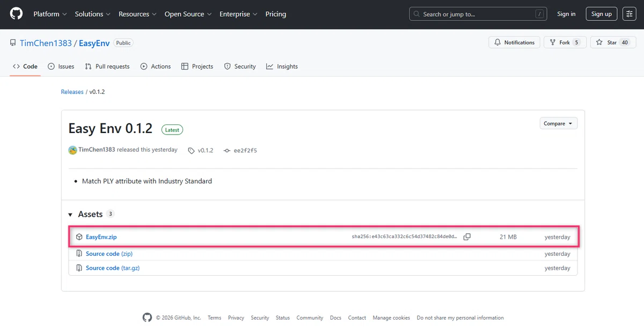
Task: Open the Privacy footer link
Action: [236, 318]
